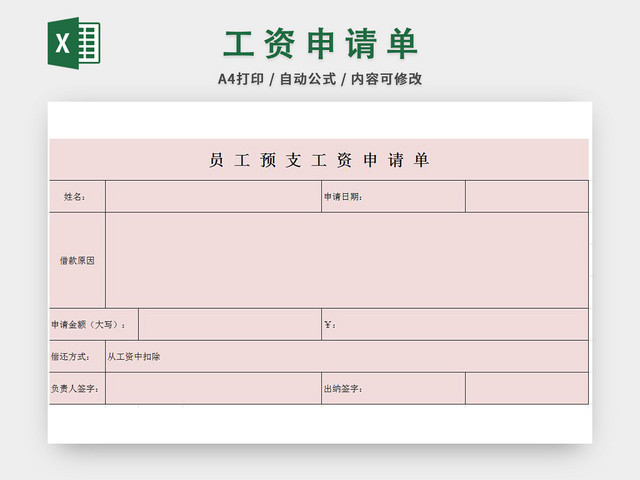
Task: Select the form heading 员工预支工资申请单
Action: [x=319, y=160]
